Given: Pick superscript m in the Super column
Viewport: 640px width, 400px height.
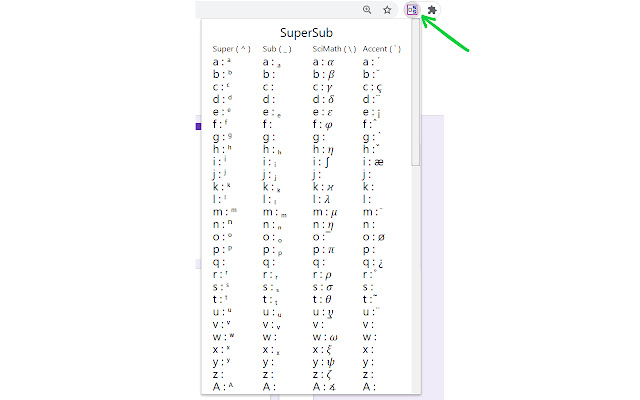Looking at the screenshot, I should (x=233, y=210).
